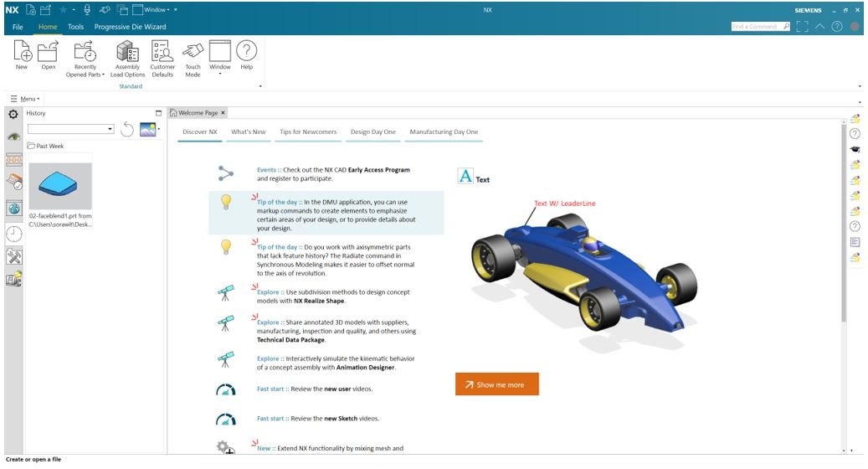The width and height of the screenshot is (868, 469).
Task: Click the Text 'A' icon
Action: [465, 176]
